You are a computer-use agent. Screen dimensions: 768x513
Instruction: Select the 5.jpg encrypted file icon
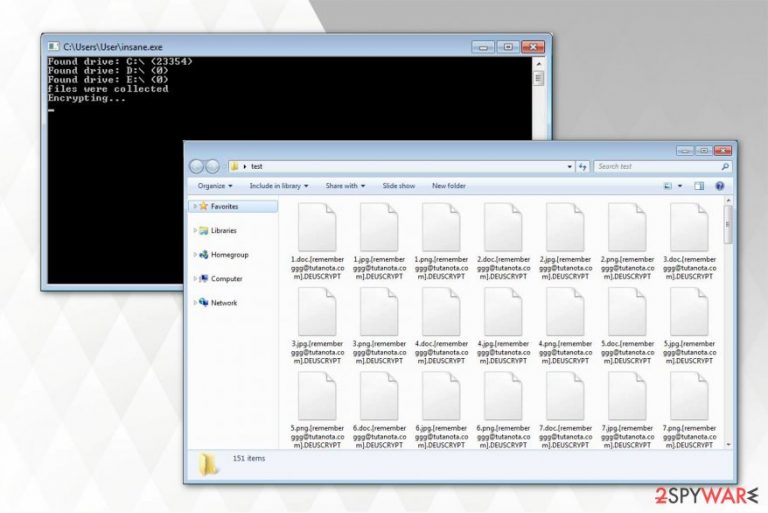pyautogui.click(x=689, y=312)
